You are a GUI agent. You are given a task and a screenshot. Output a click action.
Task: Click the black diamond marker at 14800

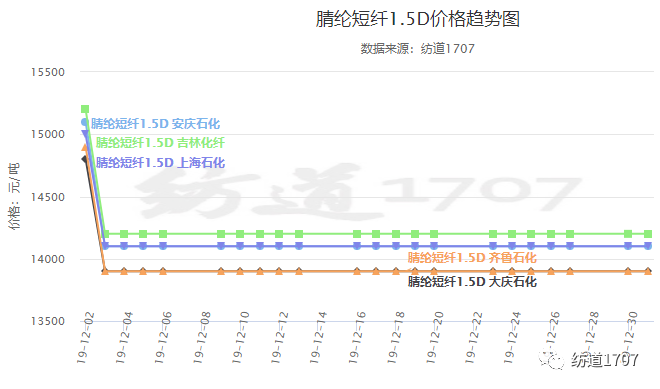click(x=84, y=159)
